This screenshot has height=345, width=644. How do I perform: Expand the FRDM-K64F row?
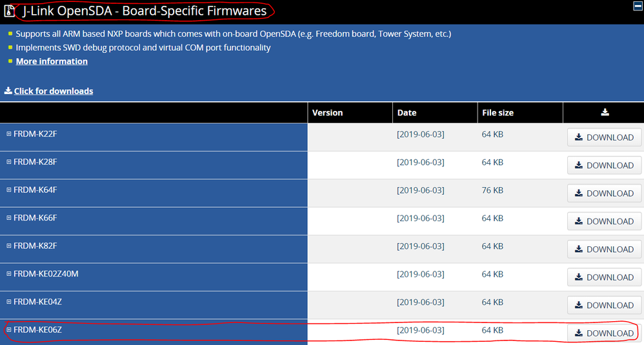pos(8,190)
